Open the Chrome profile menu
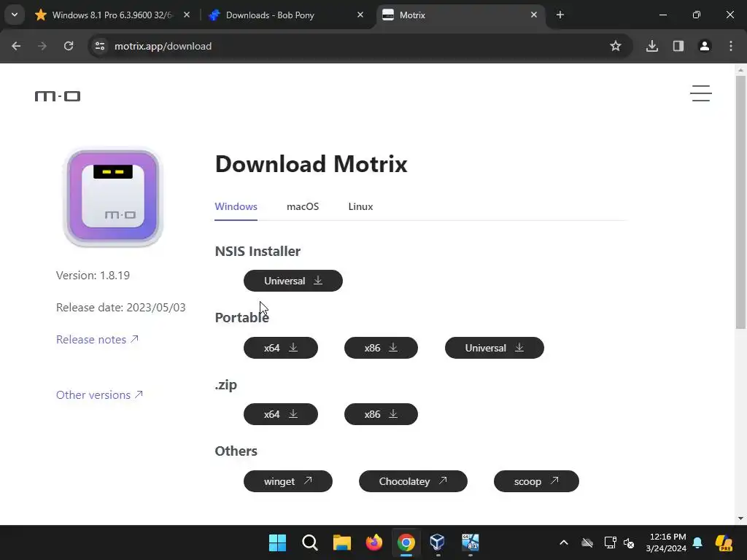 [705, 46]
